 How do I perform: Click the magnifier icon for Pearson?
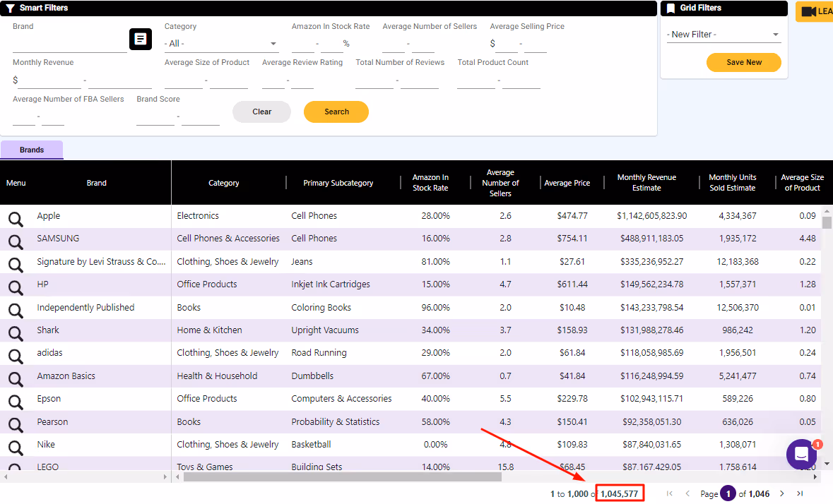pos(16,424)
